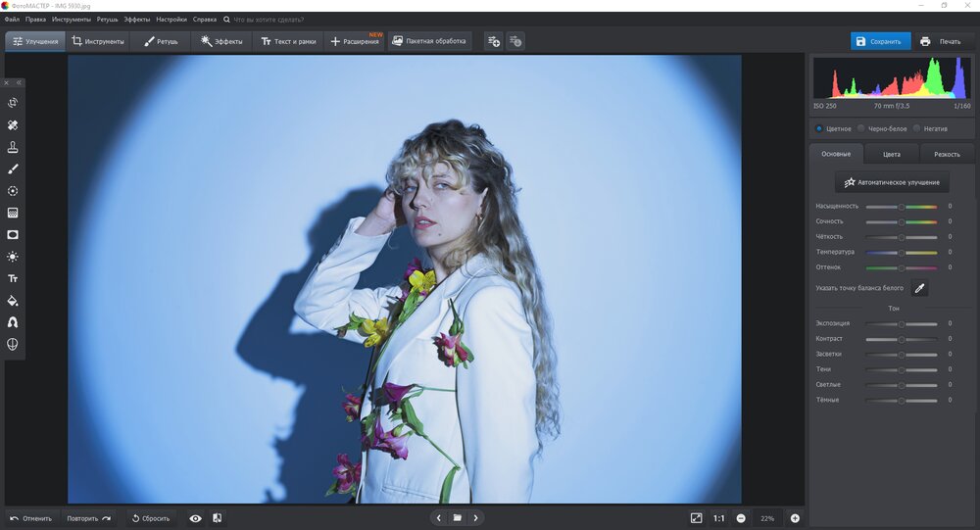This screenshot has width=980, height=530.
Task: Select the Stamp tool in the left toolbar
Action: [13, 147]
